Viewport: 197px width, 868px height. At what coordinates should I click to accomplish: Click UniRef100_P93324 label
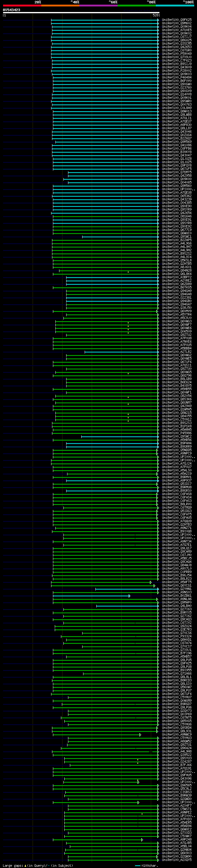click(177, 636)
